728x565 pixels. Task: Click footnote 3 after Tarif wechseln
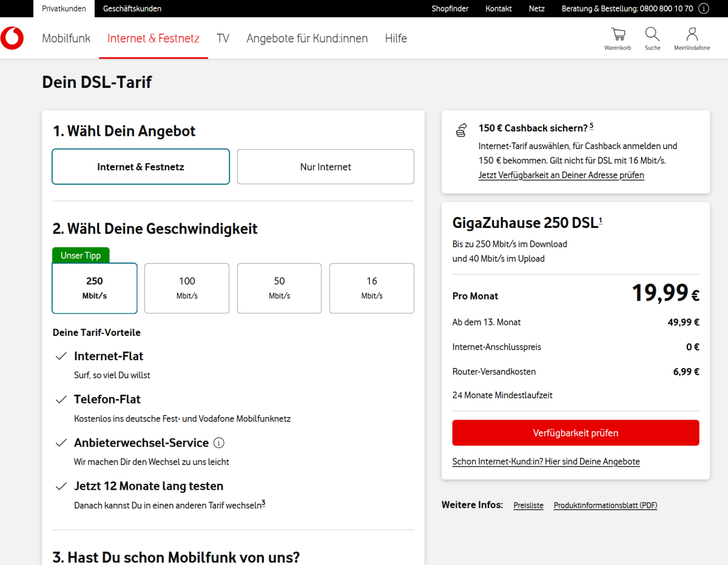click(263, 503)
